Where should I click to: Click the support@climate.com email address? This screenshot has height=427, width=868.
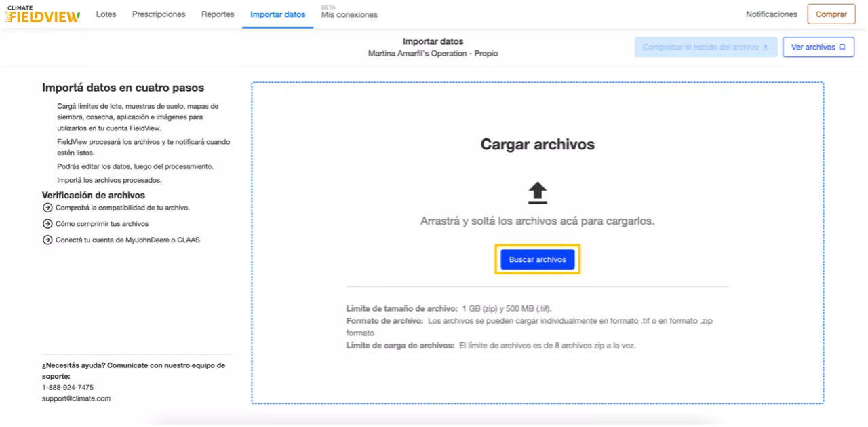(x=76, y=398)
